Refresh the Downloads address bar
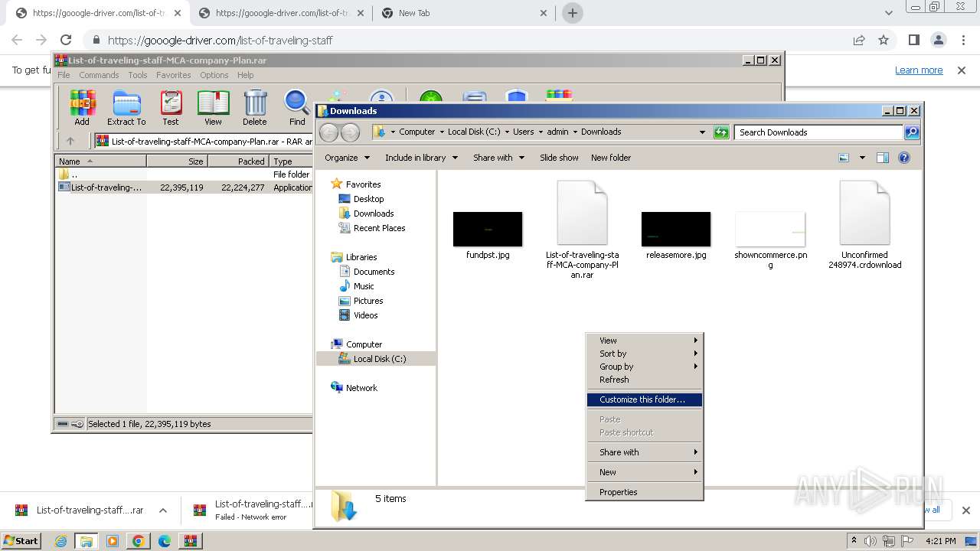This screenshot has height=551, width=980. (x=721, y=132)
